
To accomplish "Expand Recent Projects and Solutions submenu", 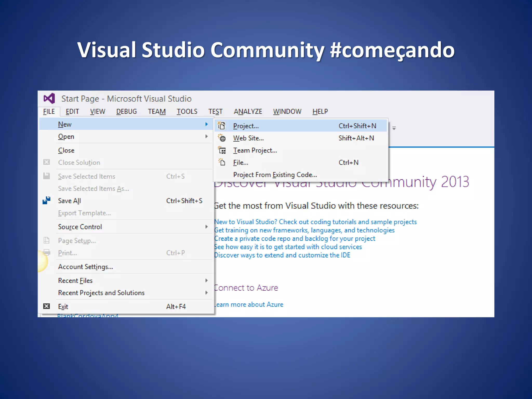I will [207, 293].
